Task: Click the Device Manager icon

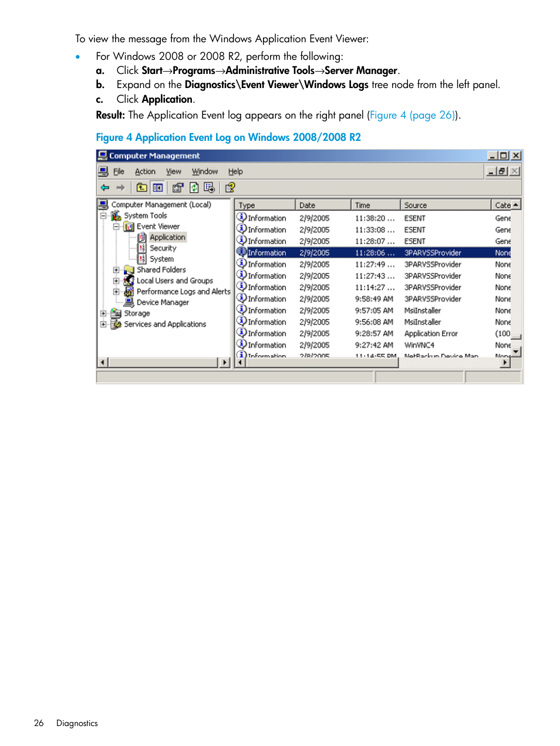Action: [x=129, y=302]
